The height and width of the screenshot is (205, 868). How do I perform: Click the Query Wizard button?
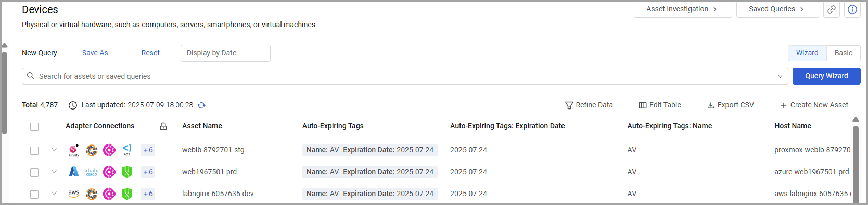point(826,76)
